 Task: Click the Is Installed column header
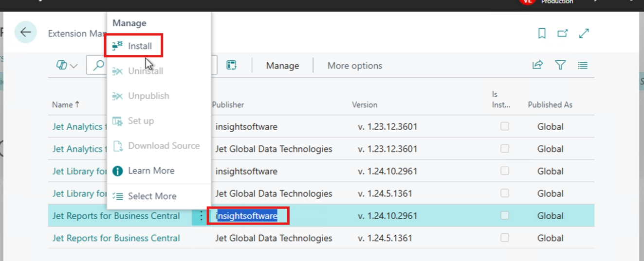tap(501, 99)
